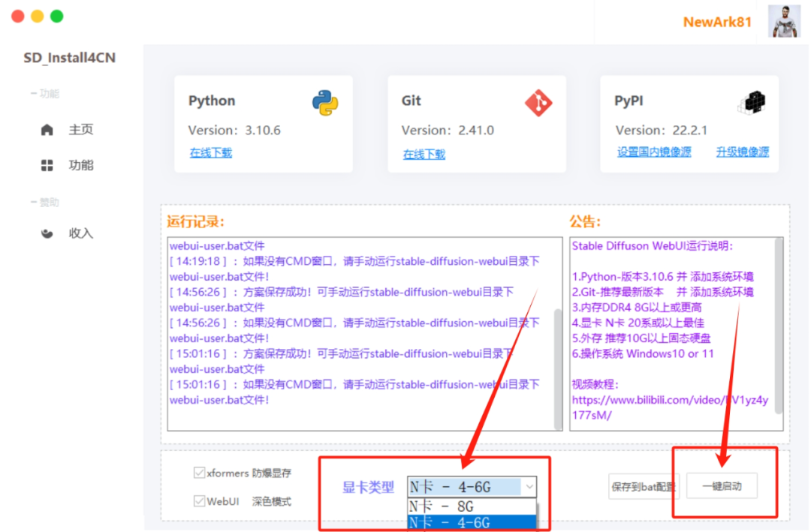811x532 pixels.
Task: Click the grid icon beside 功能
Action: click(x=47, y=165)
